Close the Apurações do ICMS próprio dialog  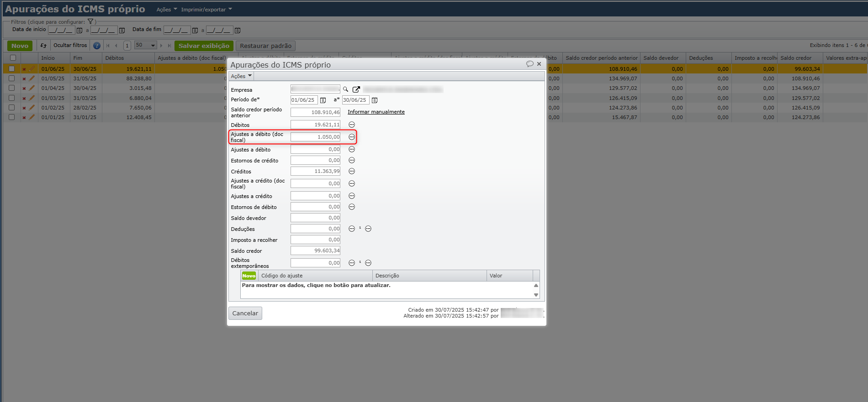[539, 64]
